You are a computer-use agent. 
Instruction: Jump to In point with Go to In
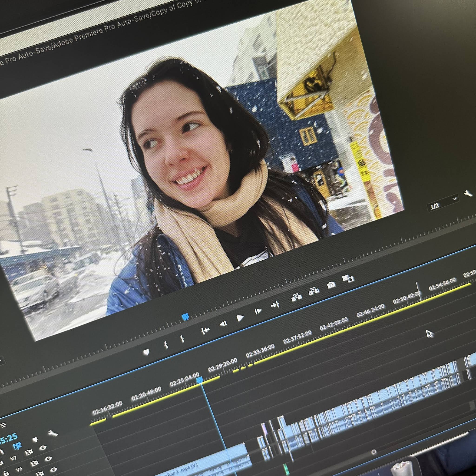pos(205,331)
